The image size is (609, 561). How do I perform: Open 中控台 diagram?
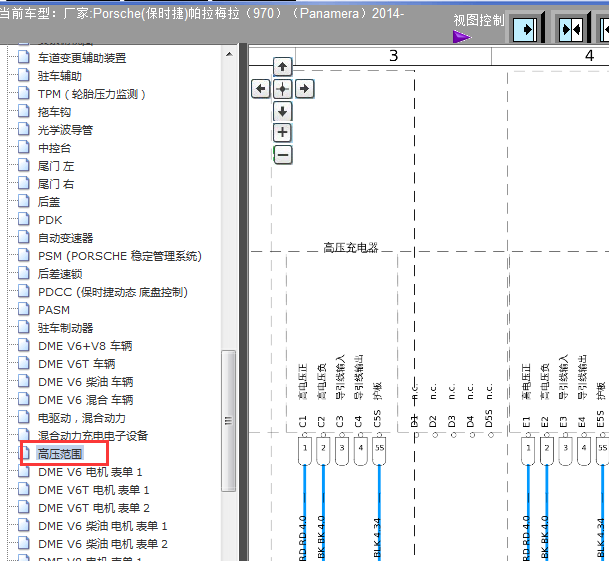click(54, 148)
